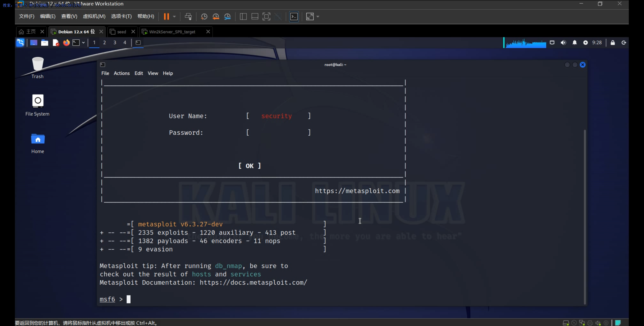Click the VMware console view terminal icon
The width and height of the screenshot is (644, 326).
[x=294, y=17]
